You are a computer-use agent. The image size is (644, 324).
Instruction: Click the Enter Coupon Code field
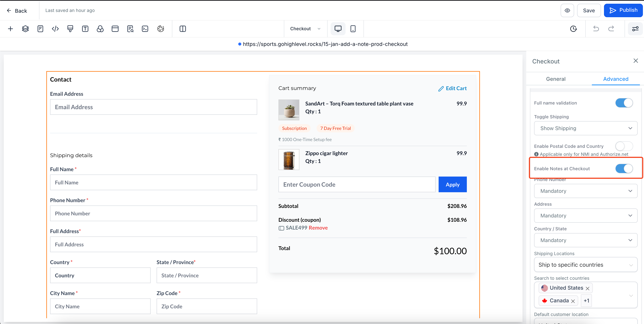point(357,184)
